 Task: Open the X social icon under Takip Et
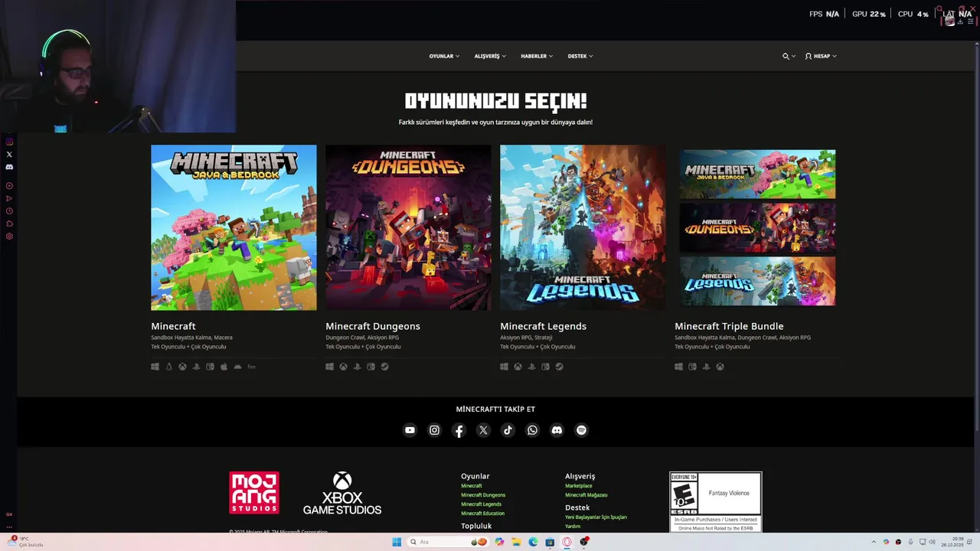(483, 430)
